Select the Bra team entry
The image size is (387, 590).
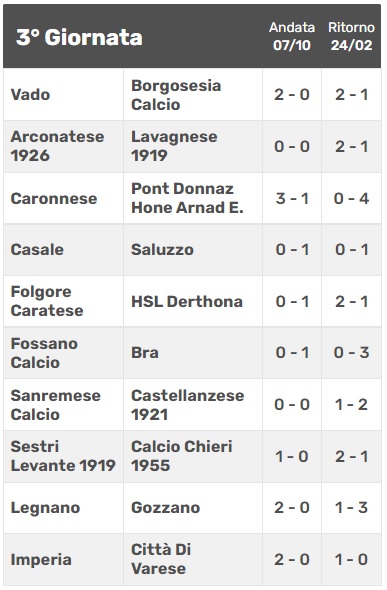pyautogui.click(x=145, y=353)
